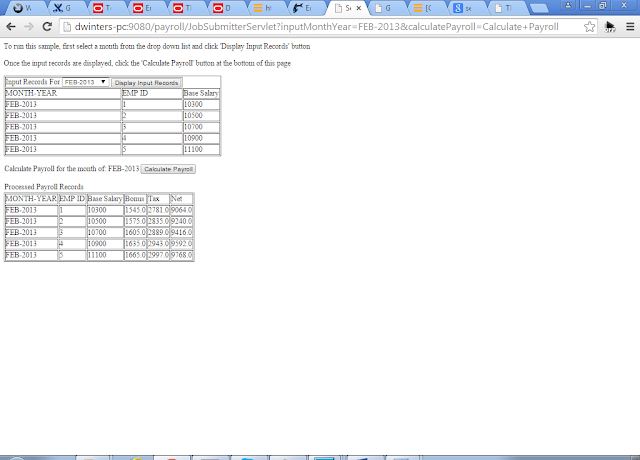Click the browser forward arrow
Screen dimensions: 640x460
click(x=29, y=27)
